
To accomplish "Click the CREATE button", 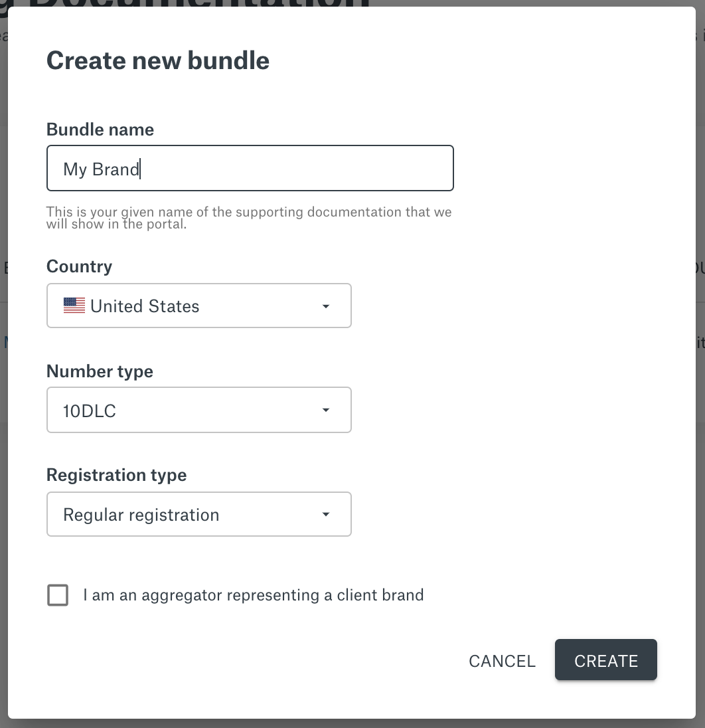I will click(x=605, y=660).
